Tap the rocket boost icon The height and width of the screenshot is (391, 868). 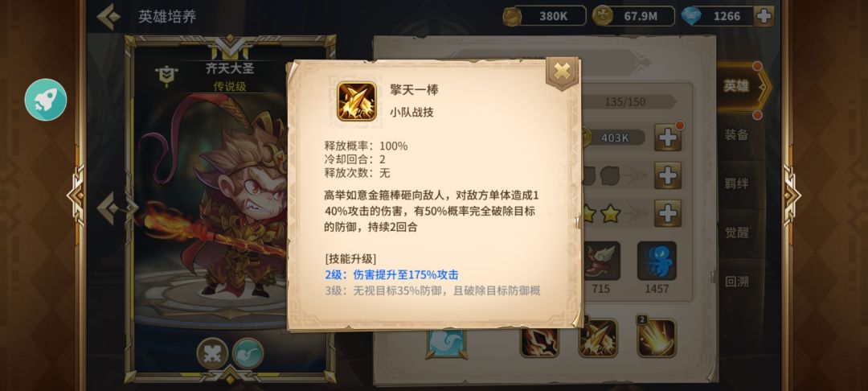(45, 101)
